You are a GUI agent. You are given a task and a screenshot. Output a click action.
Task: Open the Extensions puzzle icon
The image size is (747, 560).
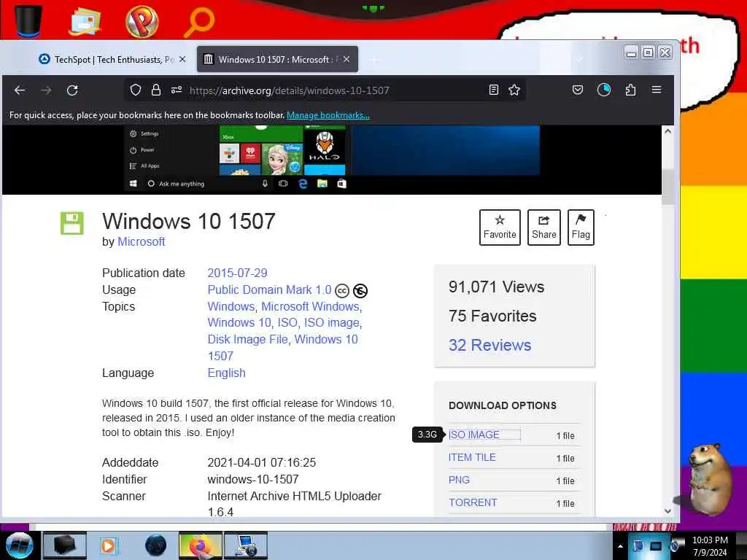[x=630, y=90]
